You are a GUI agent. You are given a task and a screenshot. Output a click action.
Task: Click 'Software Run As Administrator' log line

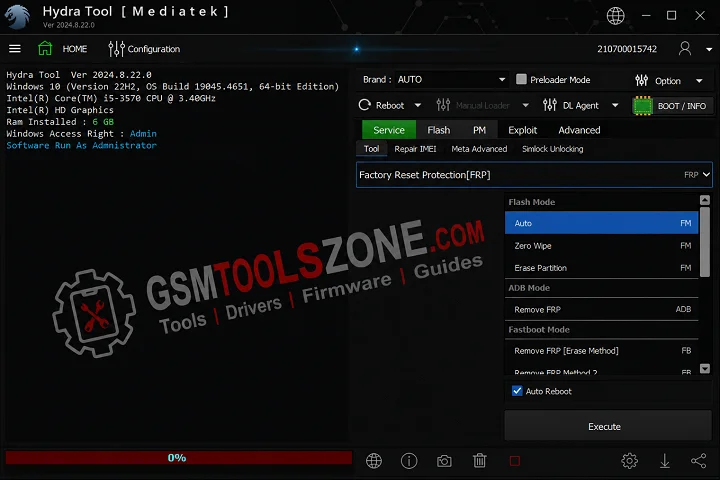(81, 146)
